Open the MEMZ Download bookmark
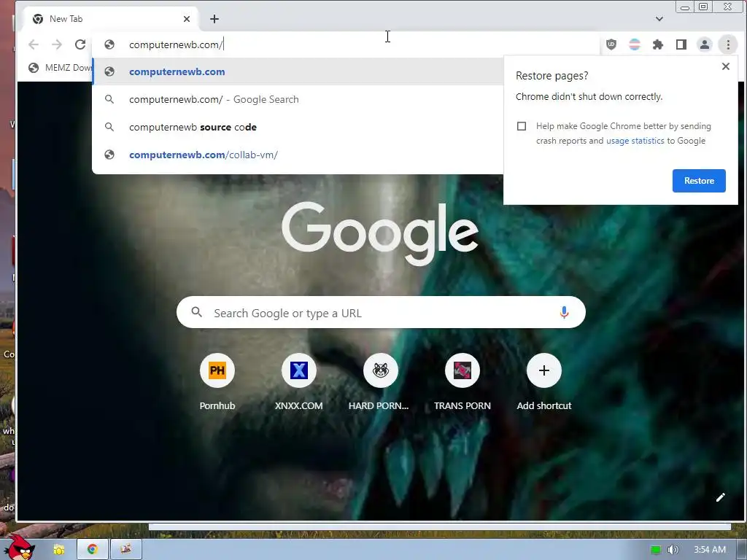The image size is (747, 560). (x=60, y=68)
